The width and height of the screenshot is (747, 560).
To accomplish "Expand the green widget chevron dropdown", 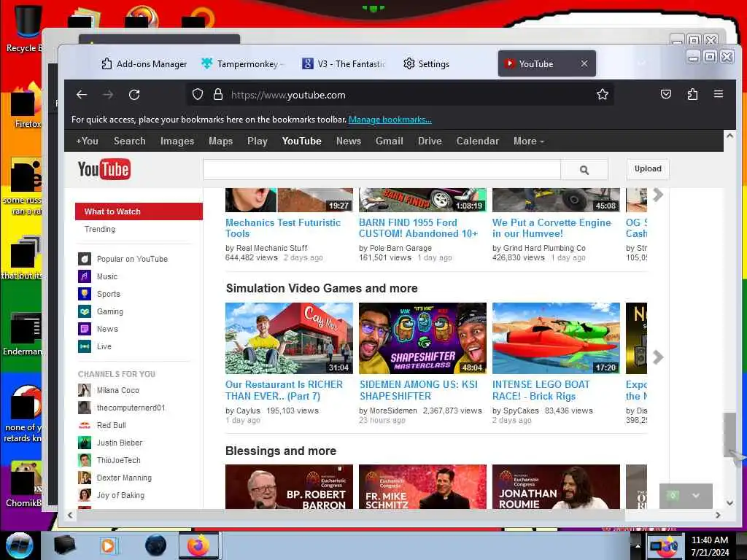I will pyautogui.click(x=696, y=496).
